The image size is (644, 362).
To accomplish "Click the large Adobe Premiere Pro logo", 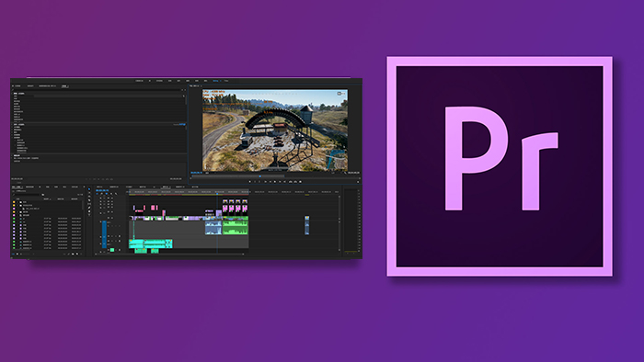I will click(500, 166).
